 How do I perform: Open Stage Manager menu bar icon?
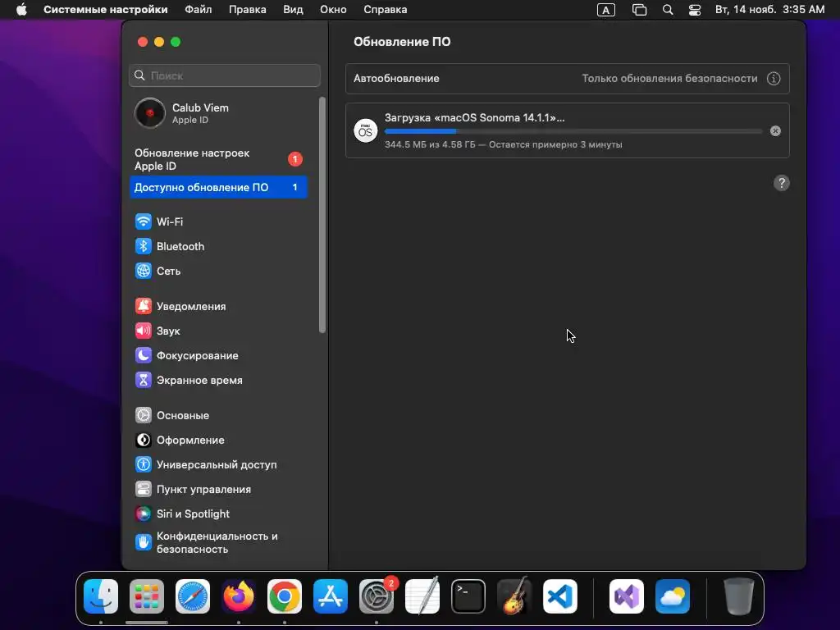click(639, 10)
